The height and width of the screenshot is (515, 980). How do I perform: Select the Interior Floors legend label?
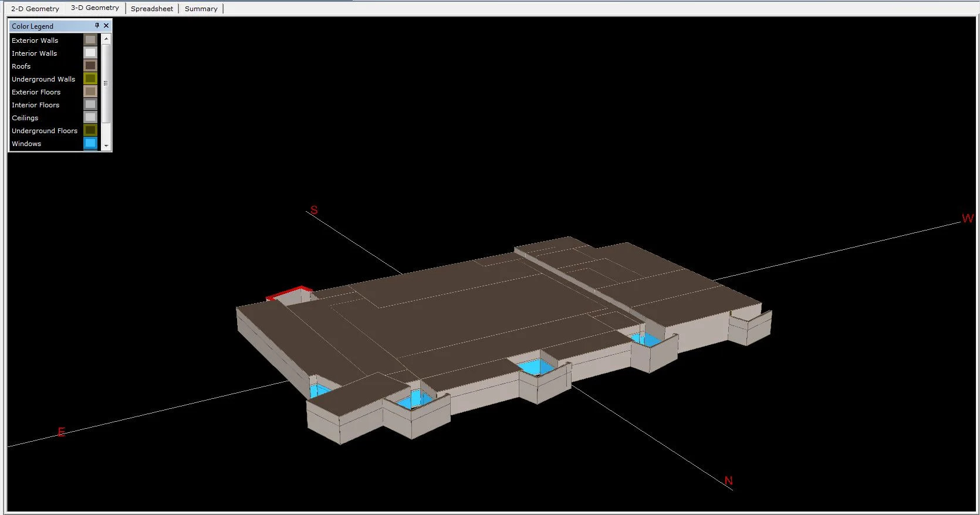pyautogui.click(x=36, y=105)
